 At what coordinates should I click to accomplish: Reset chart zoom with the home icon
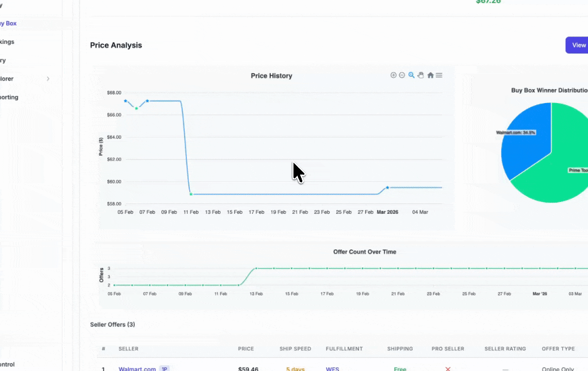coord(431,75)
